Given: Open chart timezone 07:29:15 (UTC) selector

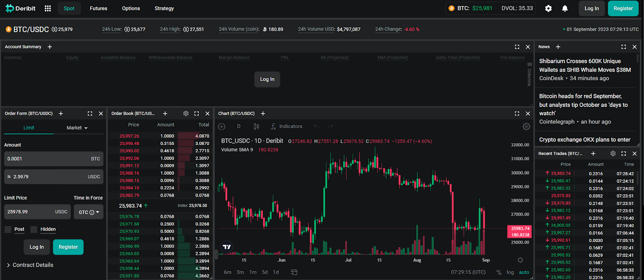Looking at the screenshot, I should 469,272.
